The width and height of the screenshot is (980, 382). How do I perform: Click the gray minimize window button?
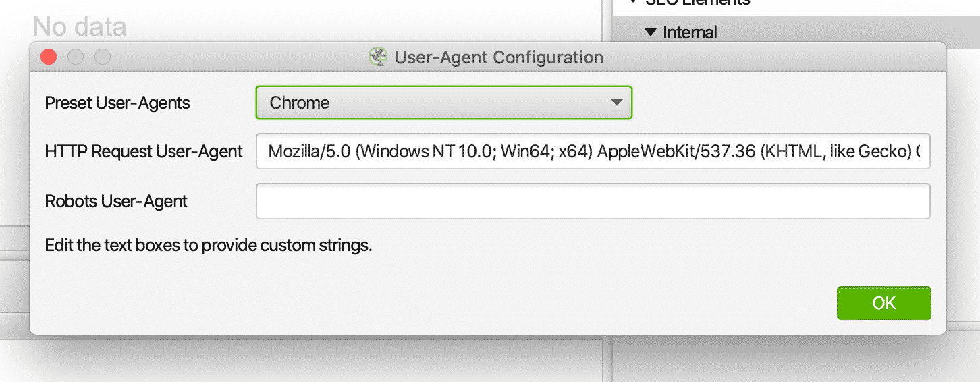click(76, 57)
